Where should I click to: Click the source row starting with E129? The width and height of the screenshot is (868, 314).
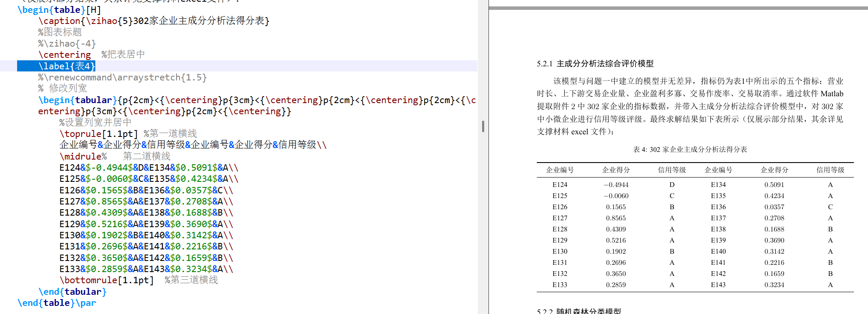[146, 224]
